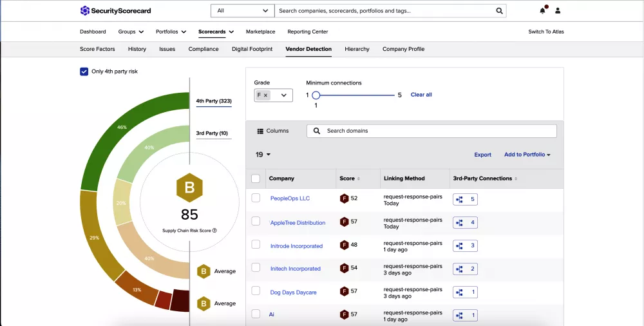
Task: Check the Initrode Incorporated row checkbox
Action: [x=256, y=244]
